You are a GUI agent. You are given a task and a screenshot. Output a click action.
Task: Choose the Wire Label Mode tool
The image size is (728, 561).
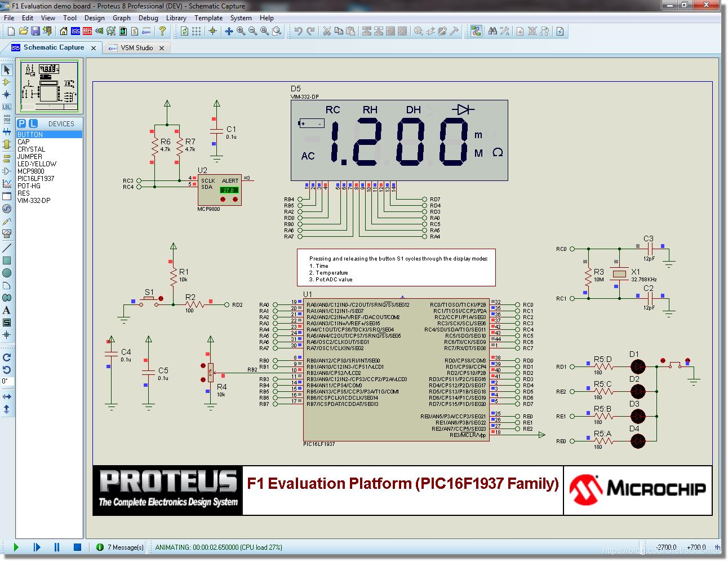[x=7, y=107]
